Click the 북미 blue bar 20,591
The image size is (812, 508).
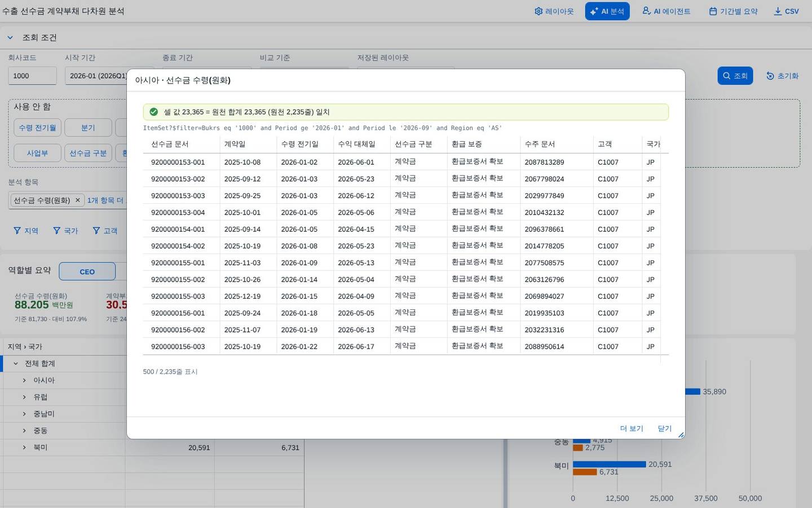click(610, 464)
